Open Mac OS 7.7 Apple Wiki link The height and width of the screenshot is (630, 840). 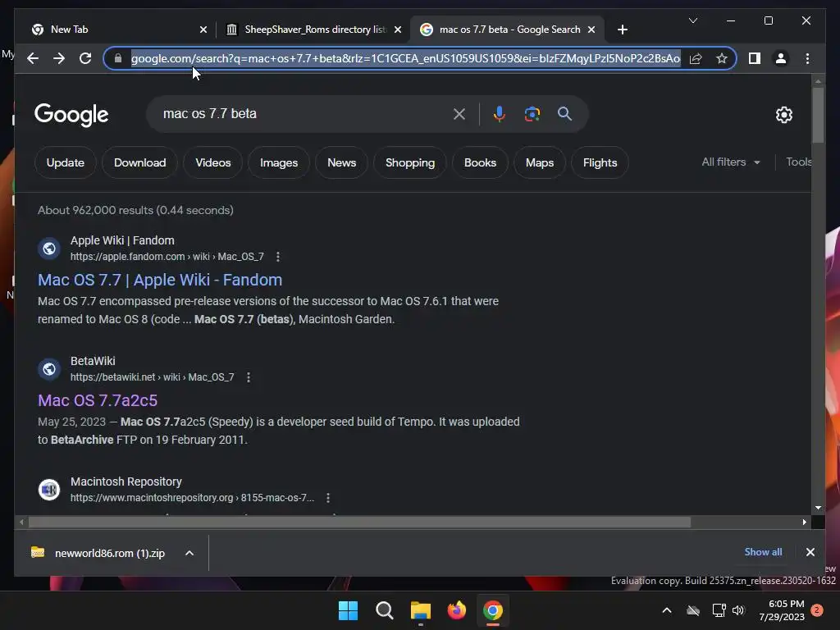point(160,280)
